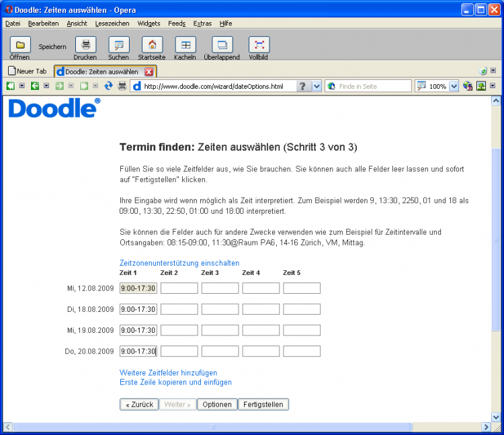Click the Zeit 5 field for Do, 20.08.2009
The width and height of the screenshot is (504, 435).
point(302,352)
